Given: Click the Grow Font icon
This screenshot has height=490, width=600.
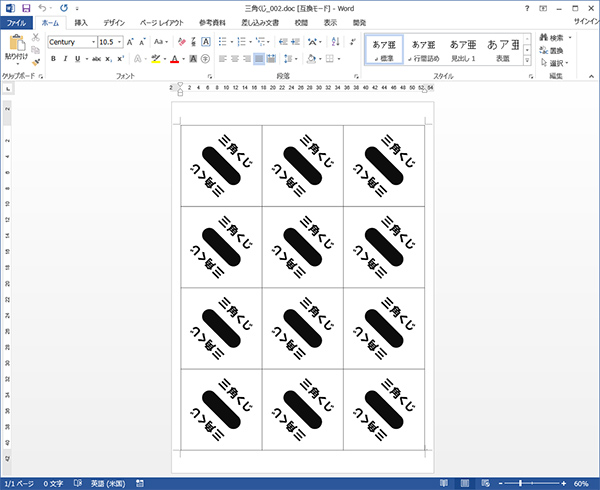Looking at the screenshot, I should click(131, 42).
